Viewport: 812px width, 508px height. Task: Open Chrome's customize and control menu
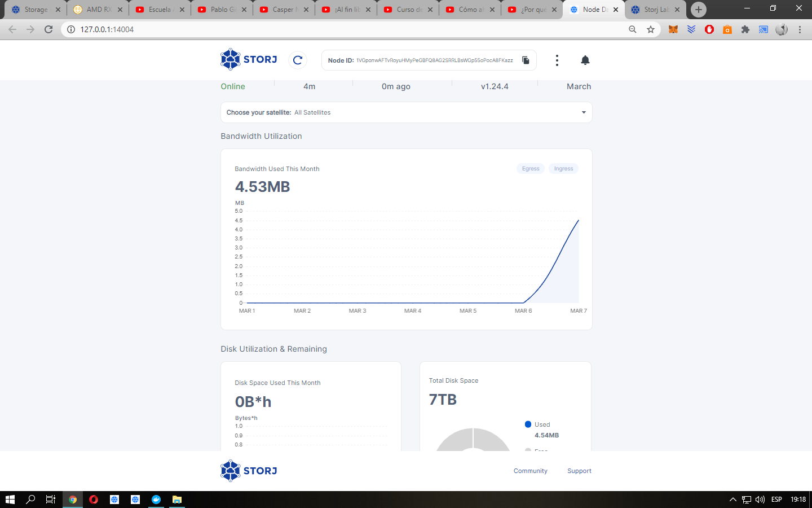(800, 29)
